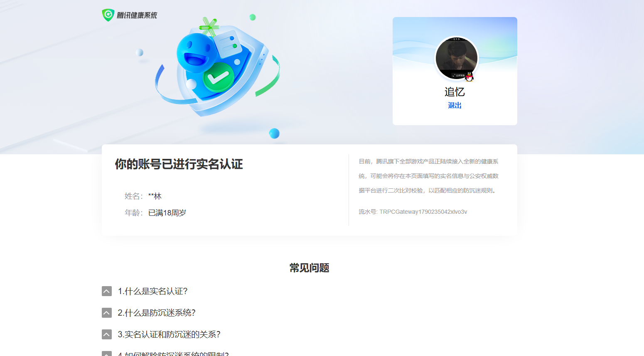Screen dimensions: 644x356
Task: Click the 常见问题 heading
Action: coord(310,268)
